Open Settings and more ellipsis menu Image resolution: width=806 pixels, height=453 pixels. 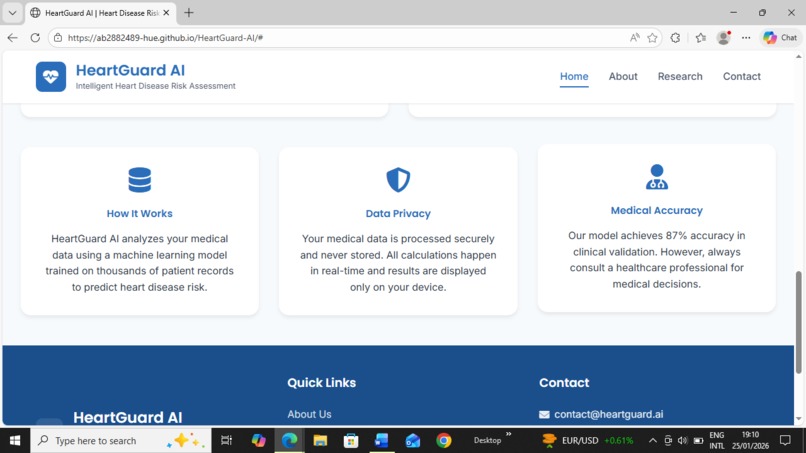click(x=746, y=38)
